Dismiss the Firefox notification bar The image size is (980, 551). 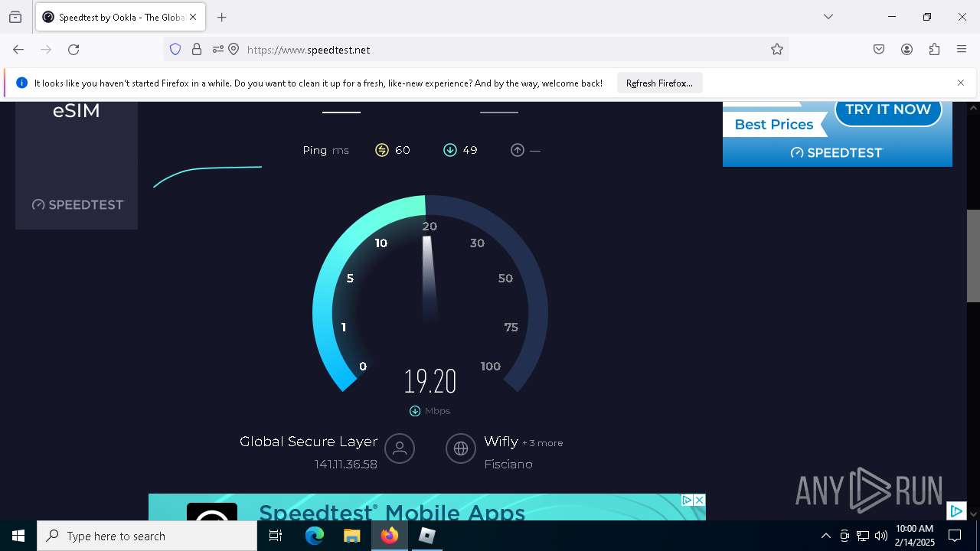pos(961,83)
